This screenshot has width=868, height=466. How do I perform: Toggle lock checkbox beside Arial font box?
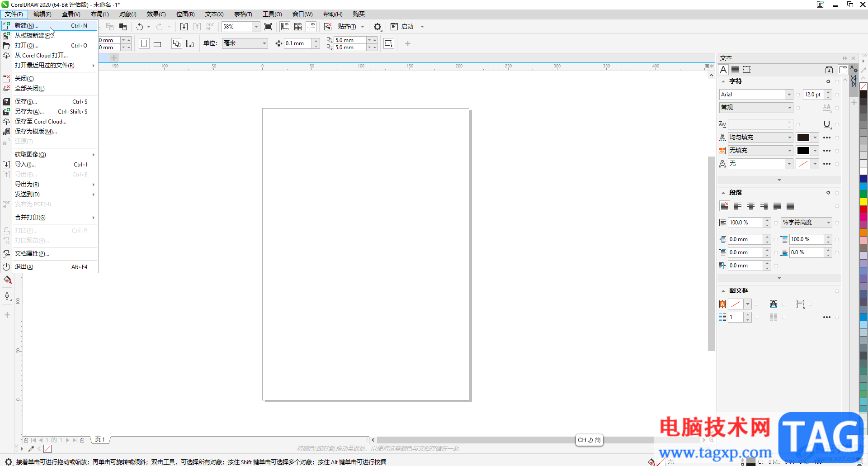click(798, 95)
